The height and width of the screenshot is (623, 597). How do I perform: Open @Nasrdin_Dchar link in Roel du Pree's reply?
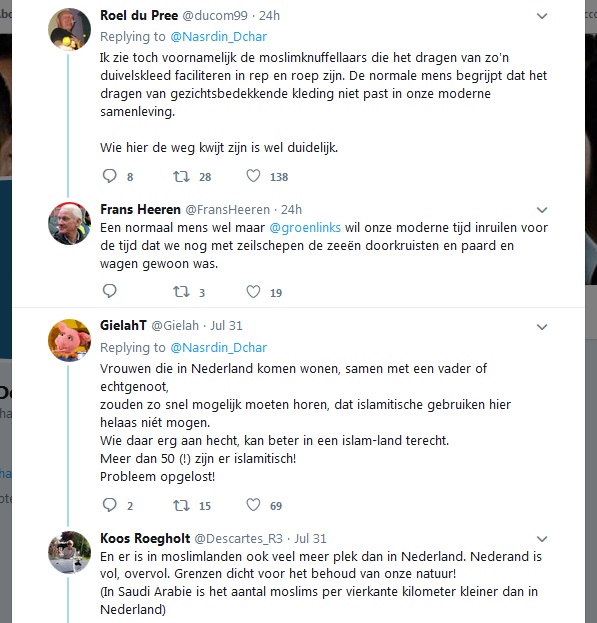(x=218, y=37)
